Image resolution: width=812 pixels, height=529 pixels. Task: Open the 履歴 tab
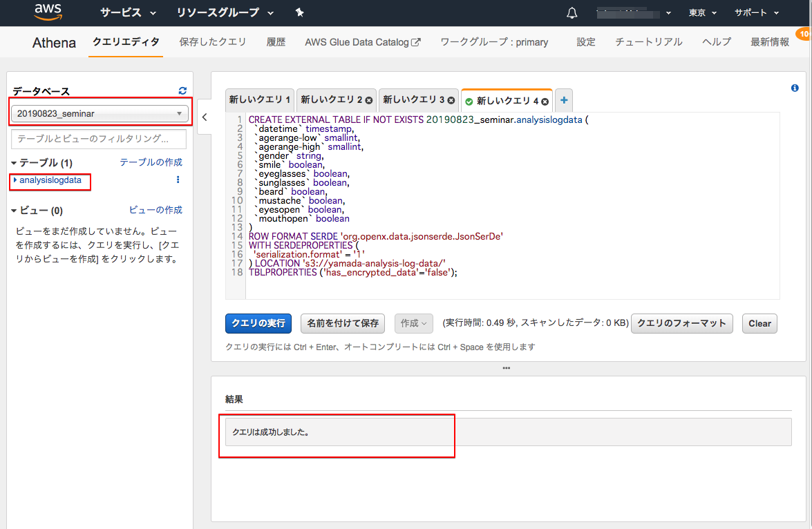point(276,42)
